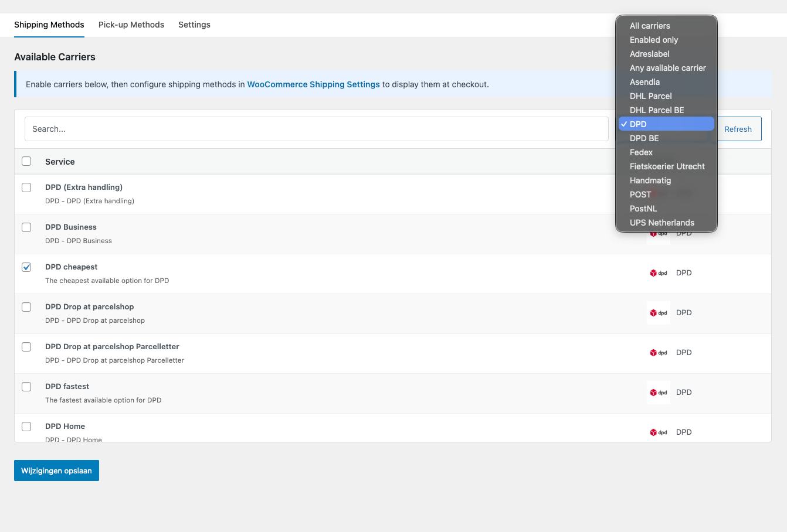Click the DPD (Extra handling) service title
This screenshot has height=532, width=787.
84,187
